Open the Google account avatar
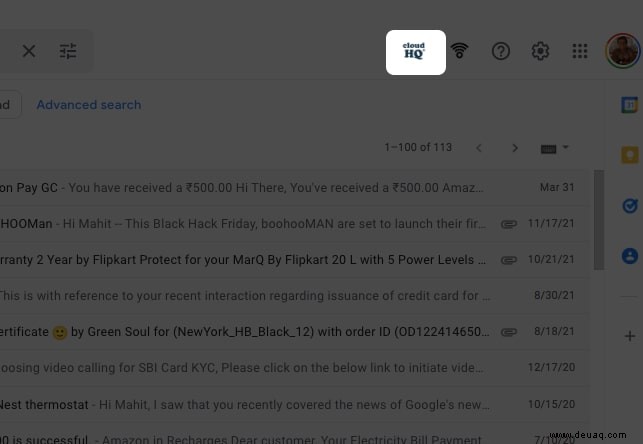Viewport: 643px width, 444px height. point(623,51)
